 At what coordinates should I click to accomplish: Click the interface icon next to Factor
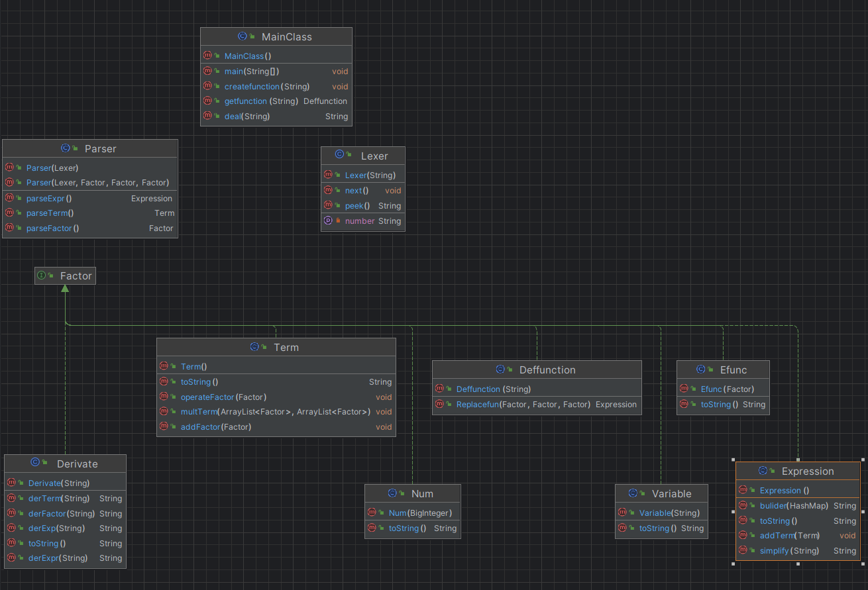point(42,275)
